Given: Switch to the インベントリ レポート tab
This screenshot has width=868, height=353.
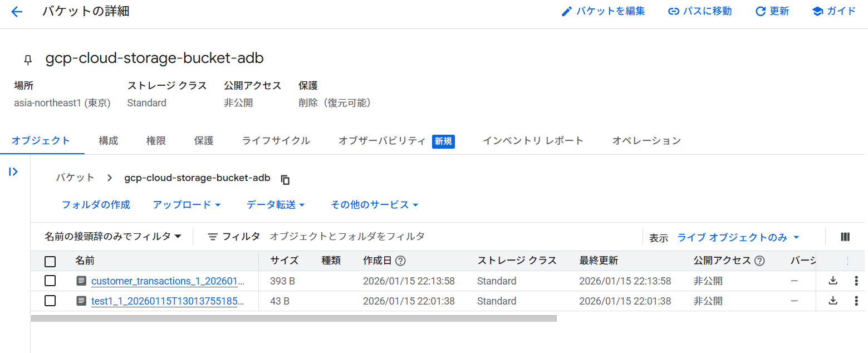Looking at the screenshot, I should click(533, 141).
